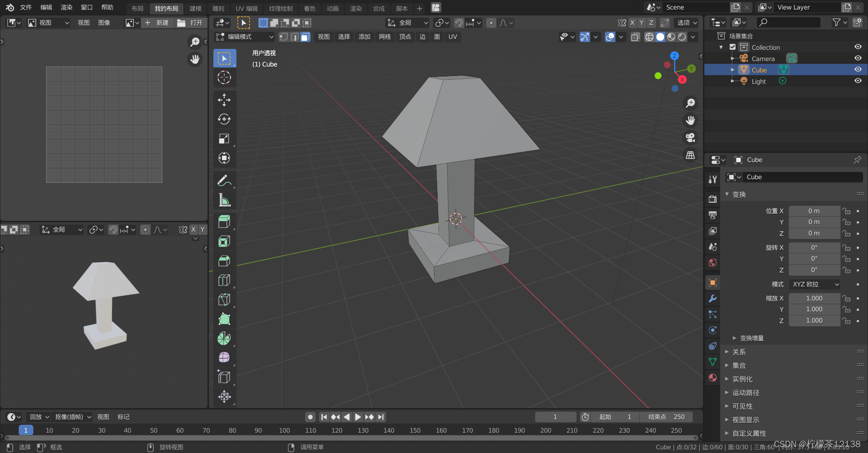Enable face select mode
The width and height of the screenshot is (868, 453).
306,37
